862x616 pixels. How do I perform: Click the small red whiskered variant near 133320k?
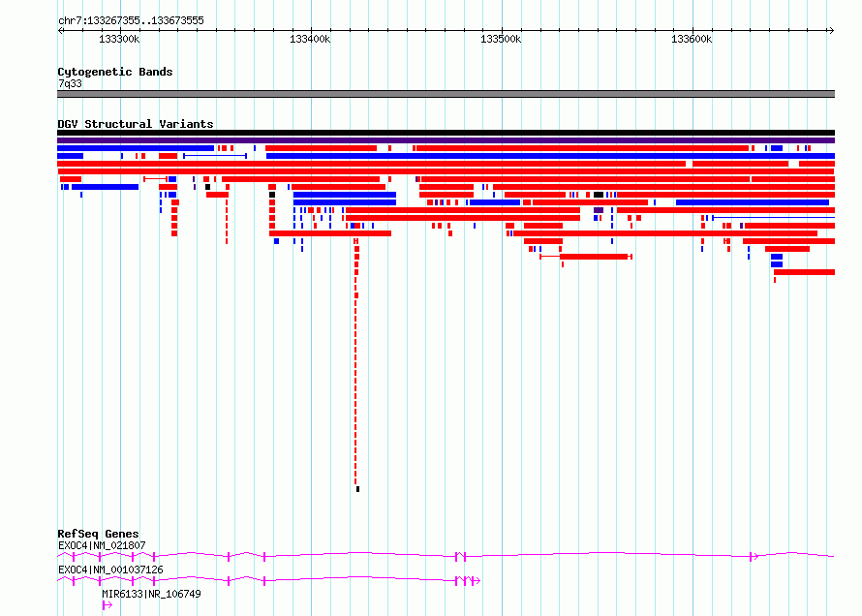pyautogui.click(x=155, y=179)
